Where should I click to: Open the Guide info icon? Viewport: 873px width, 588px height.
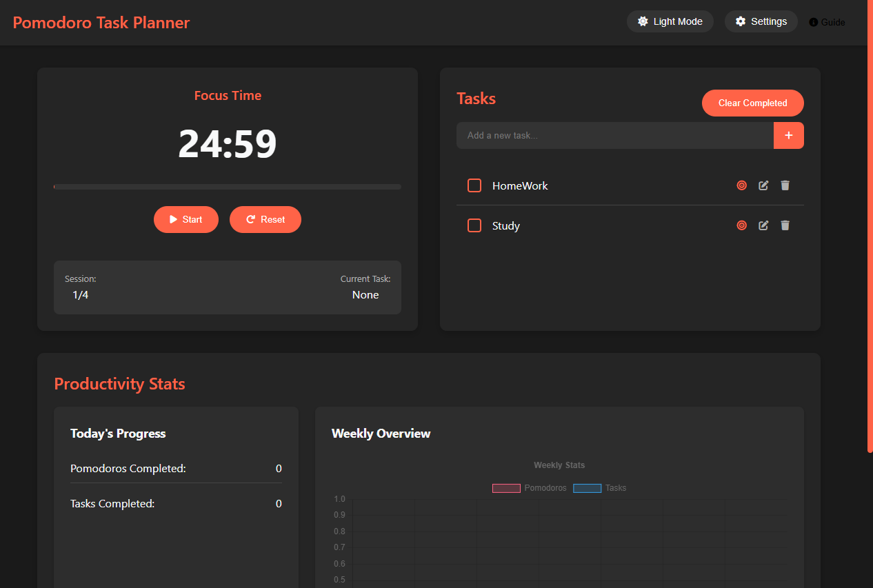pos(812,21)
